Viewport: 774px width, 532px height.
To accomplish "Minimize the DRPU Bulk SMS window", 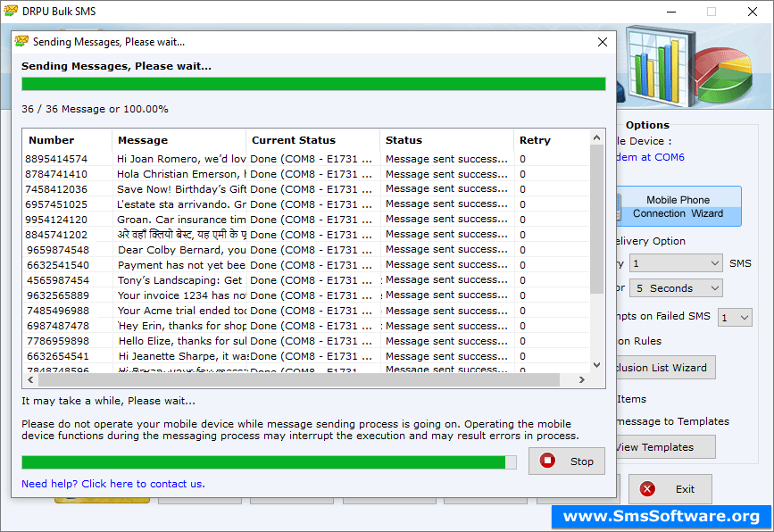I will 671,12.
